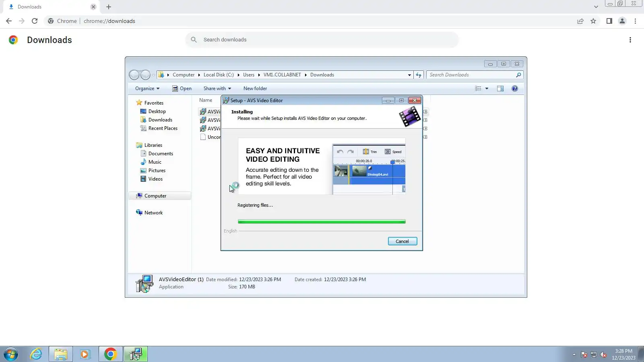Toggle the Explorer preview pane
Screen dimensions: 644x362
500,88
